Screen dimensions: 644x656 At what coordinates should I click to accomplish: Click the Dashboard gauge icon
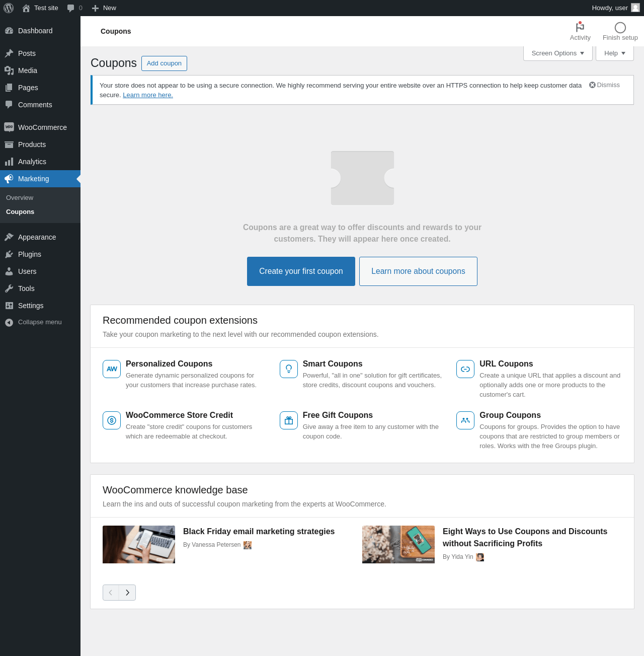[x=9, y=31]
